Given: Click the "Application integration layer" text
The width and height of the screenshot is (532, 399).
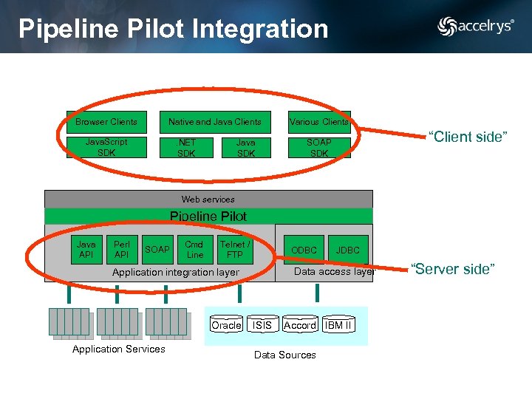Looking at the screenshot, I should pos(176,272).
